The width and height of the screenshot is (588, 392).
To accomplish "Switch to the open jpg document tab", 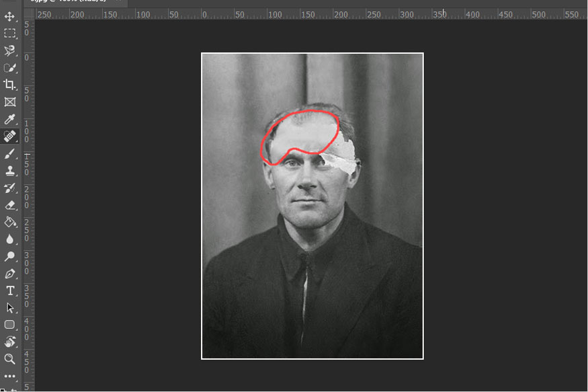I will point(75,2).
